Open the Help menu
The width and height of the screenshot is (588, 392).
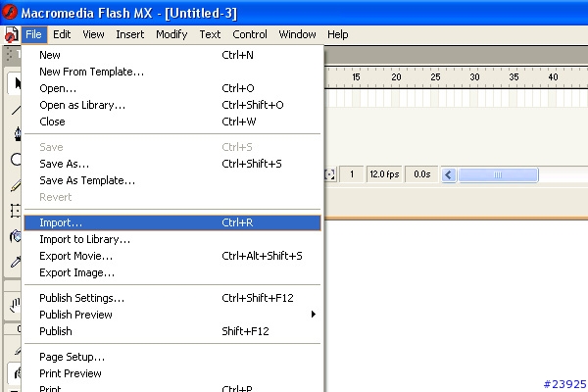click(x=338, y=34)
